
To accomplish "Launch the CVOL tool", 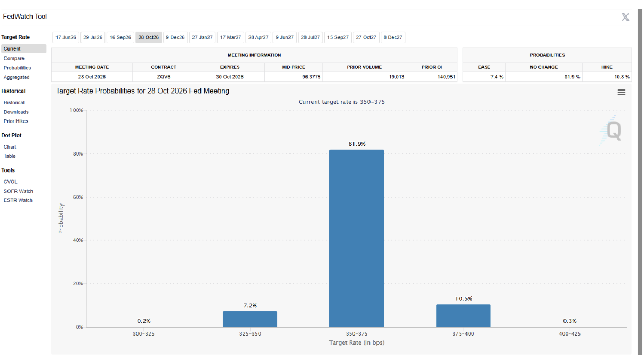I will tap(10, 182).
